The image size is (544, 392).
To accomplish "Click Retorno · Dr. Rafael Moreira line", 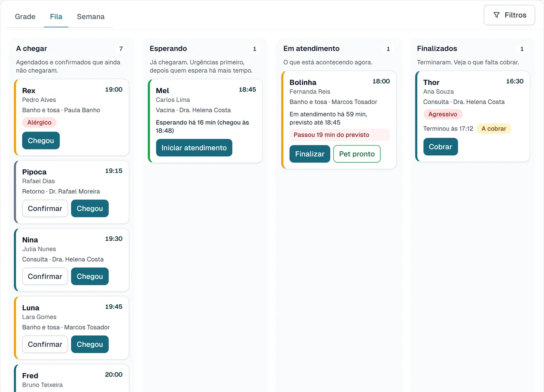I will (x=61, y=191).
